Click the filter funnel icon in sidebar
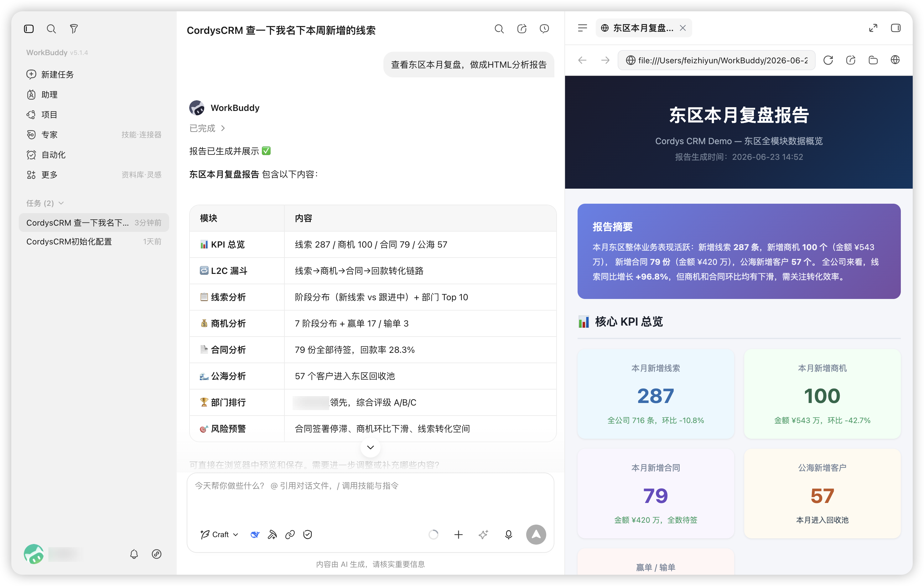The width and height of the screenshot is (924, 586). click(x=74, y=29)
